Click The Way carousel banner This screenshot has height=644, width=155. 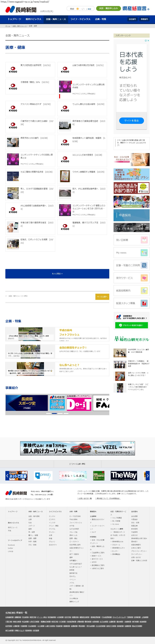[124, 476]
